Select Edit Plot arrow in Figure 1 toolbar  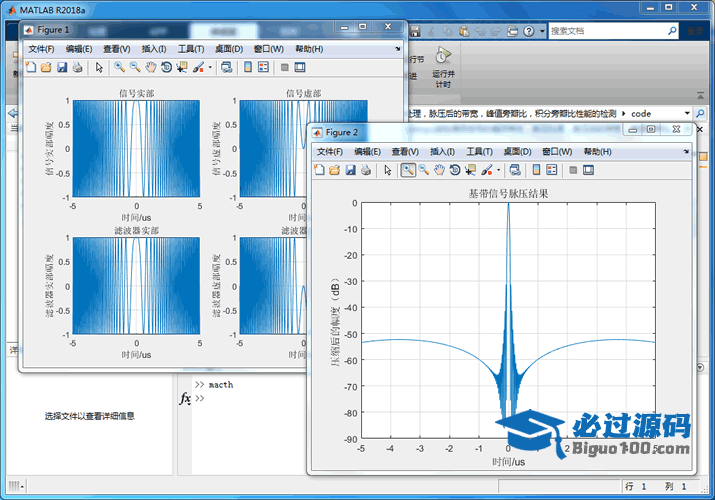(99, 67)
